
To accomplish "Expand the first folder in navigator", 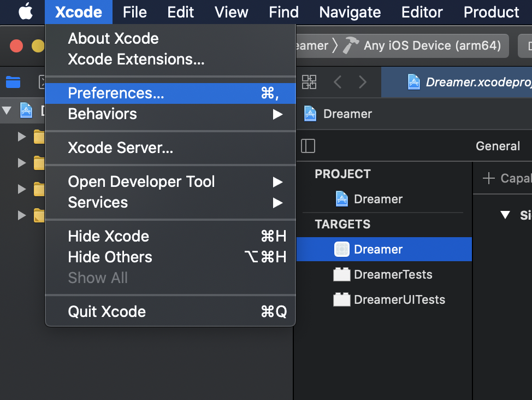I will point(22,137).
